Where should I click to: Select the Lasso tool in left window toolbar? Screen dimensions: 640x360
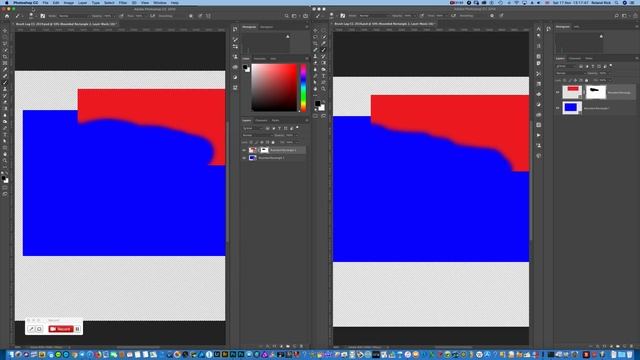coord(5,43)
